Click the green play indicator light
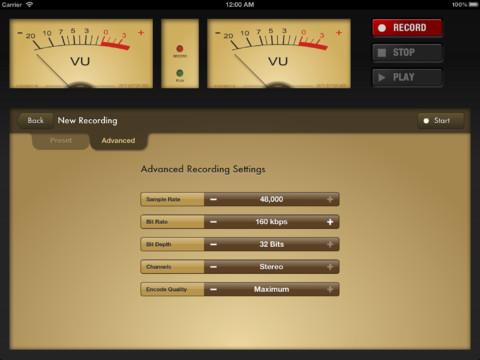This screenshot has width=480, height=360. click(x=180, y=73)
